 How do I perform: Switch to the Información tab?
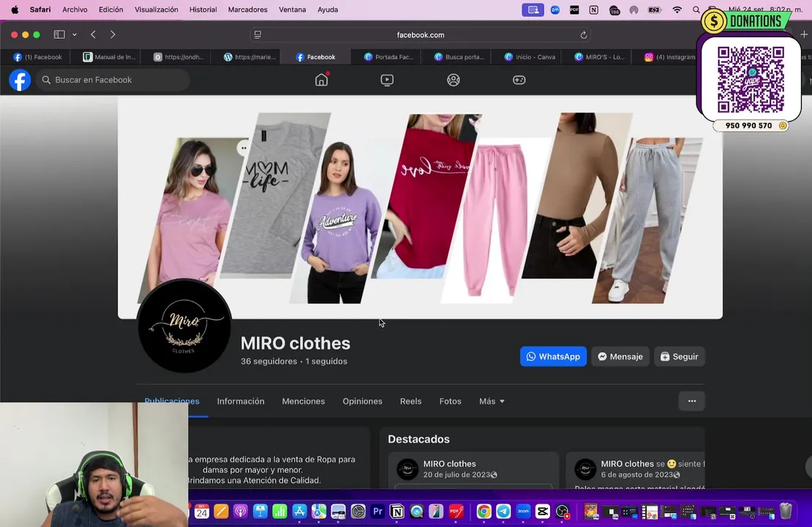click(240, 401)
